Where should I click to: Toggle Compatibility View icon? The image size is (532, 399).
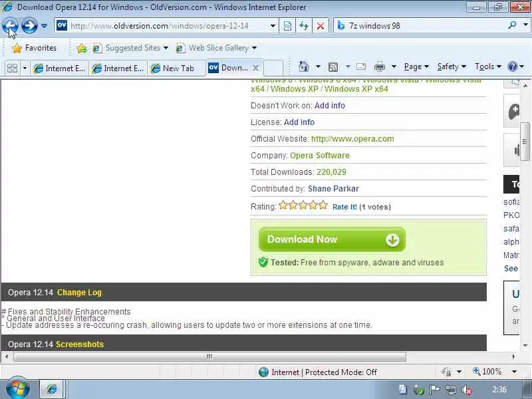click(287, 26)
